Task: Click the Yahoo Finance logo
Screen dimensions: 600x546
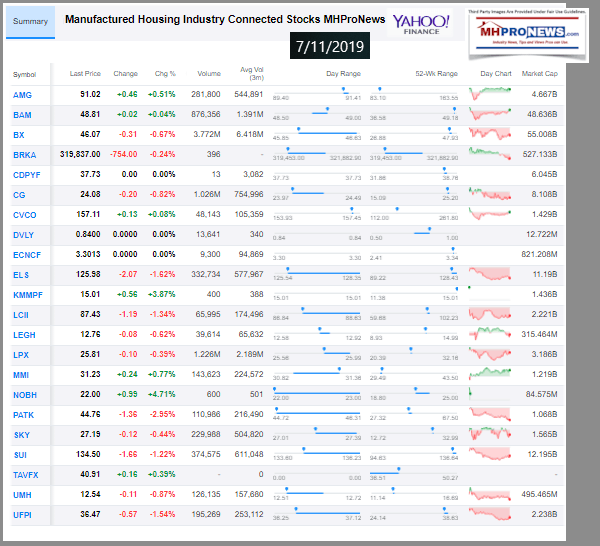Action: (421, 24)
